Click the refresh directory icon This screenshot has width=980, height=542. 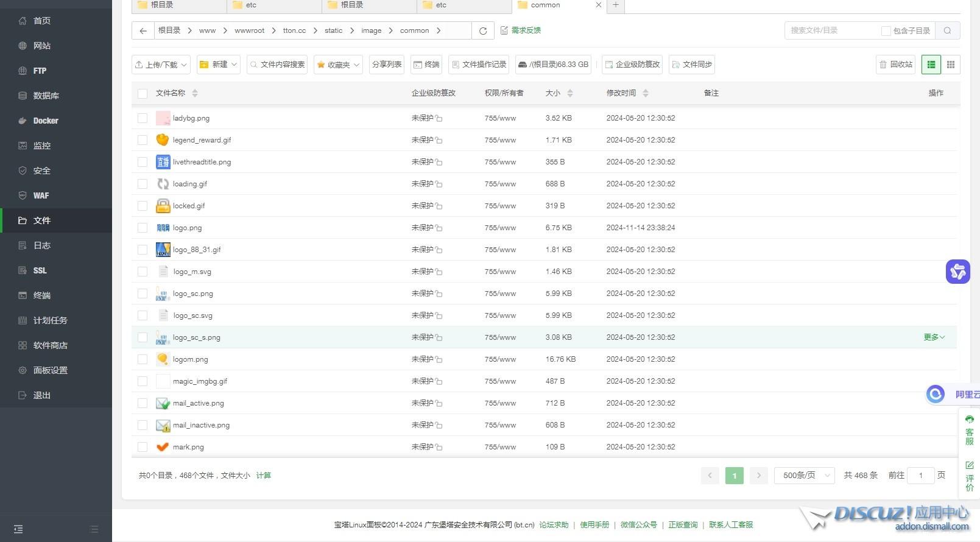click(x=483, y=31)
